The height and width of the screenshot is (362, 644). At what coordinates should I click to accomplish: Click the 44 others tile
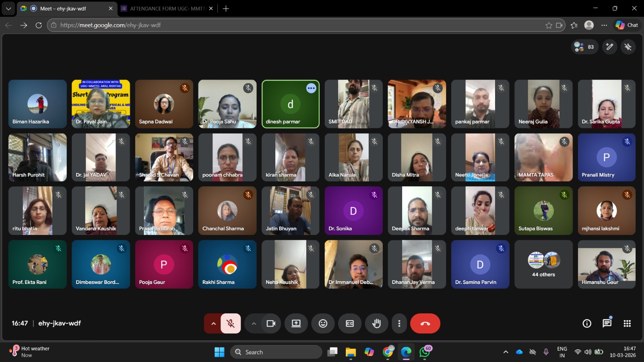(543, 264)
